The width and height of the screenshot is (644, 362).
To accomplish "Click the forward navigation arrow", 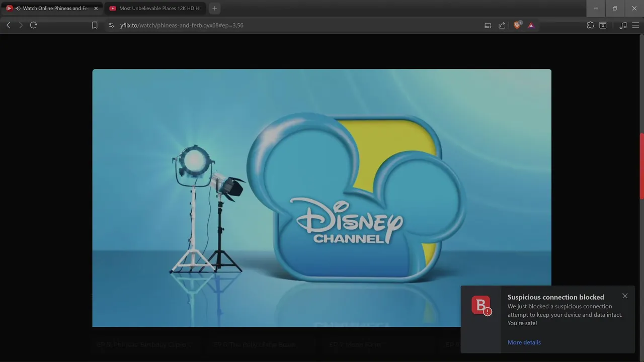I will point(21,25).
